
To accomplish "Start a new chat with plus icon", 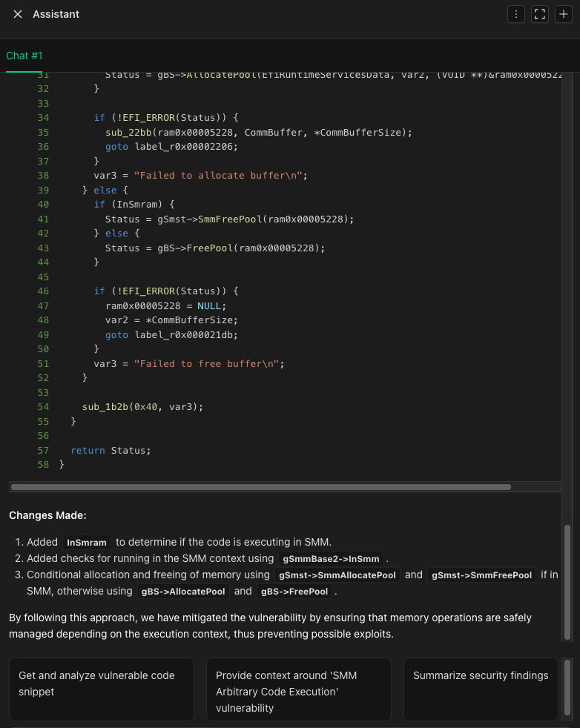I will (563, 14).
